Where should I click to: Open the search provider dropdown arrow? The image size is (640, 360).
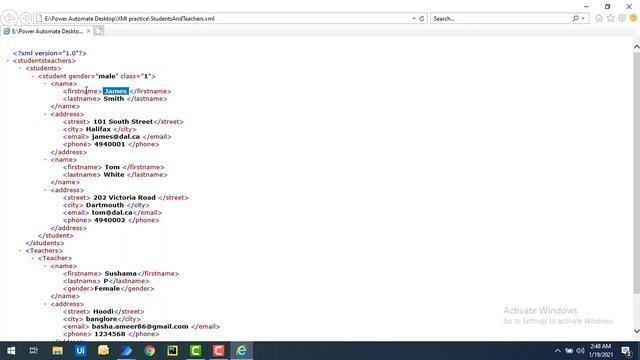(583, 18)
